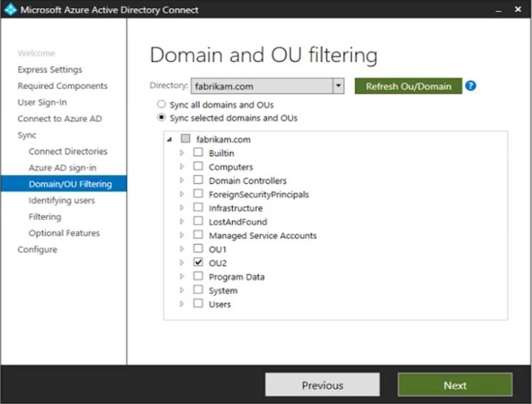Image resolution: width=532 pixels, height=404 pixels.
Task: Click the Next button
Action: 455,385
